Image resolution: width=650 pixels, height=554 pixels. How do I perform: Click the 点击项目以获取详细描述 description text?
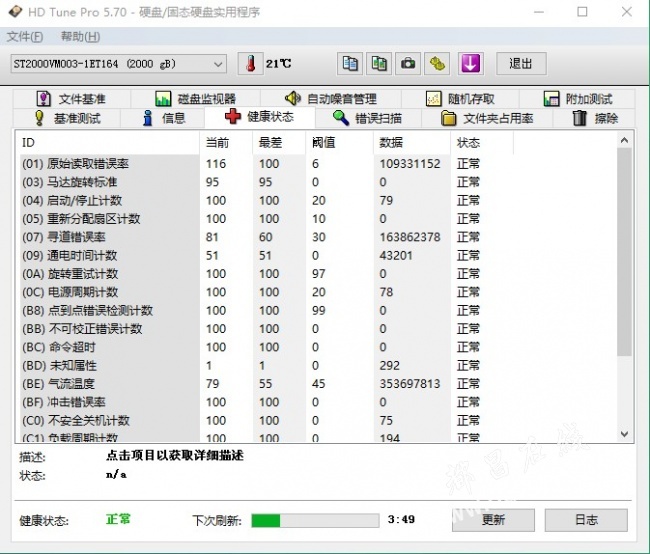click(175, 456)
